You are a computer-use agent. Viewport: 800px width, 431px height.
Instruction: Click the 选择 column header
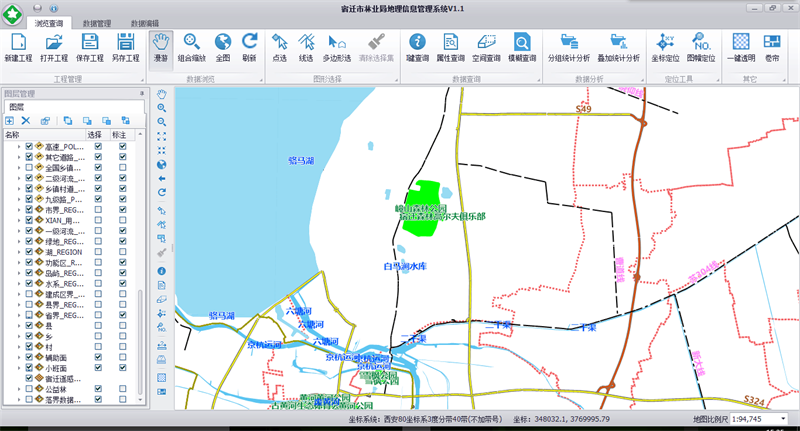pos(98,135)
